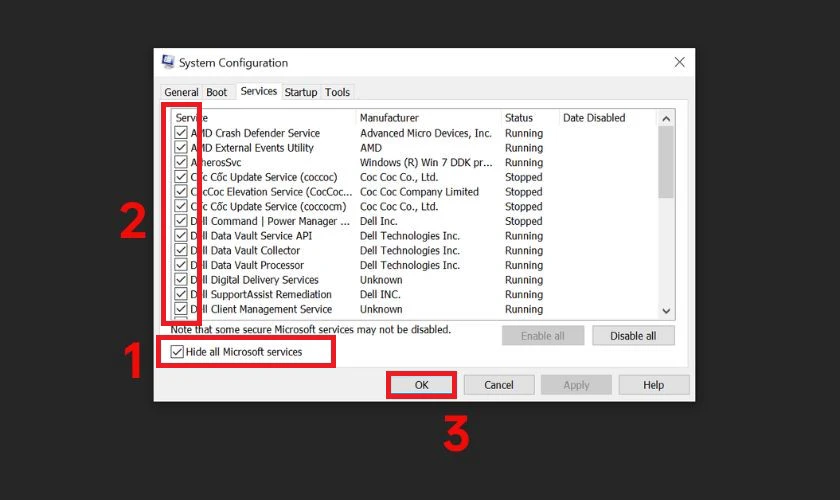Click 'Coc Coc Co., Ltd.' for coccocm service
This screenshot has width=840, height=500.
[x=399, y=206]
